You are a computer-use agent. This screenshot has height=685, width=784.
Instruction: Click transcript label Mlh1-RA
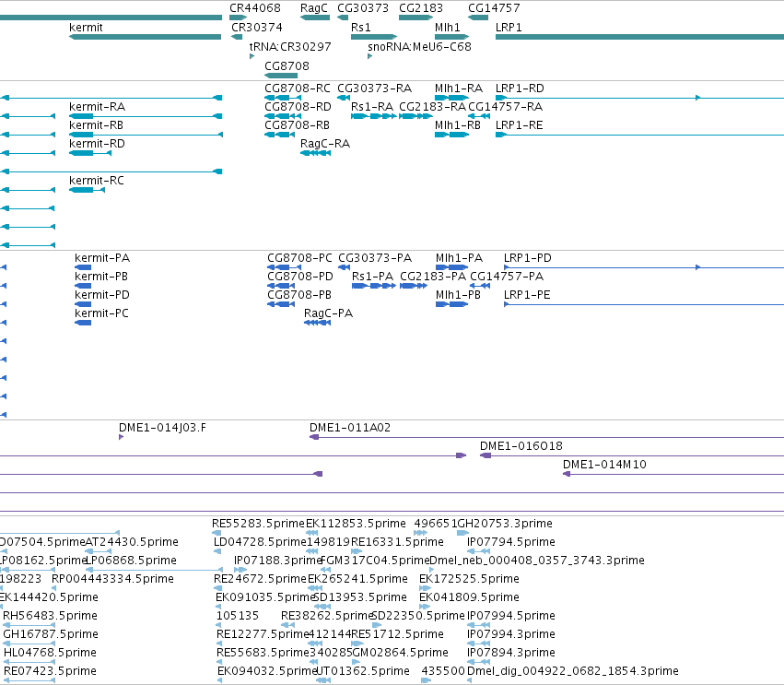459,89
